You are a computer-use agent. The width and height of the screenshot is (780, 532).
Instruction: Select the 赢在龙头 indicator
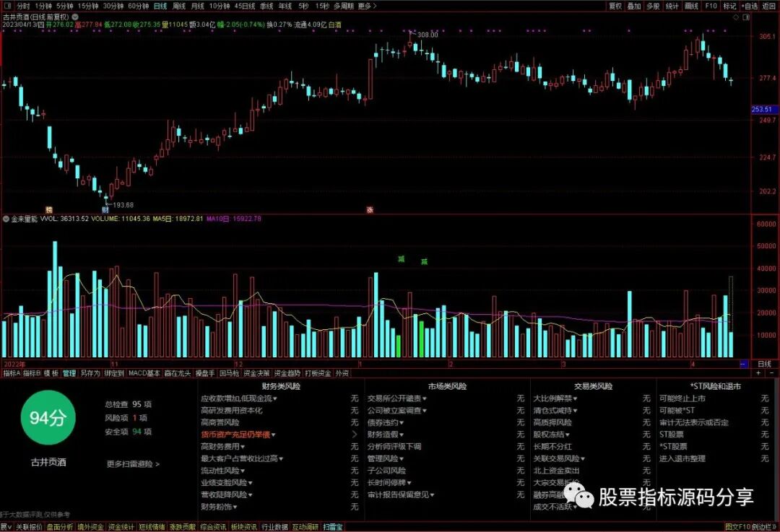178,373
